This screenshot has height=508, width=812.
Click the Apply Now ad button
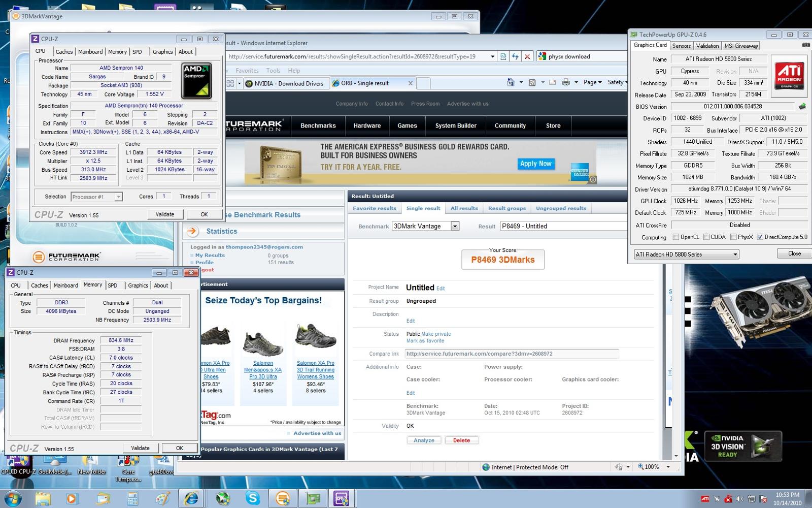point(535,164)
